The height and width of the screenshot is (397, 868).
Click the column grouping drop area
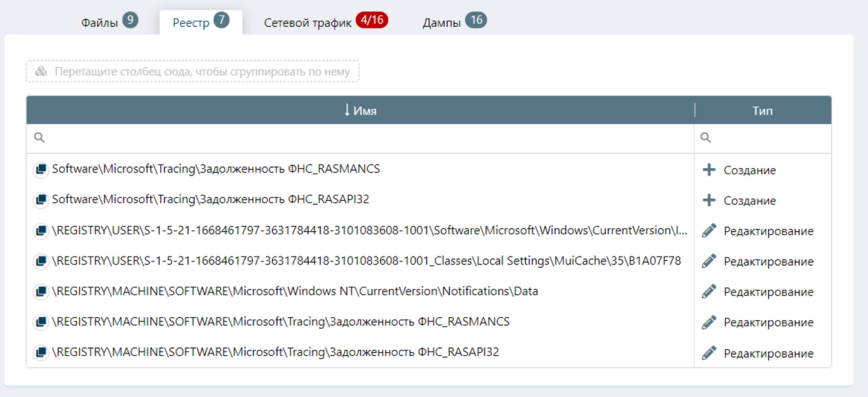(x=192, y=71)
